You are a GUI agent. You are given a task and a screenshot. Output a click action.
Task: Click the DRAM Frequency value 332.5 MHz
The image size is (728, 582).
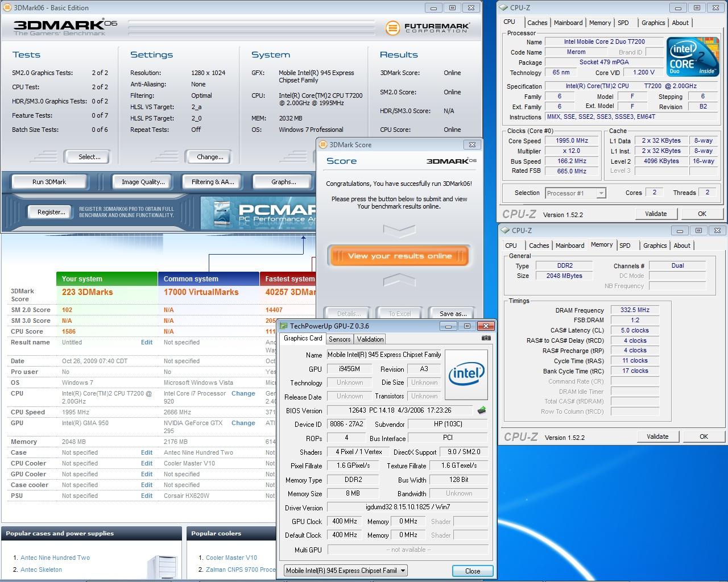635,310
